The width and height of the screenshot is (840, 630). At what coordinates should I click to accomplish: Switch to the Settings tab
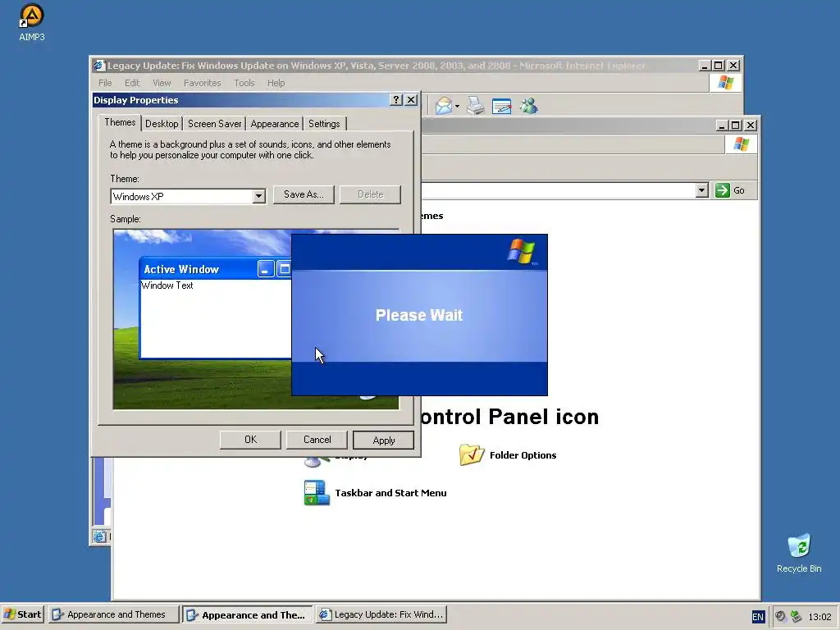[x=324, y=124]
